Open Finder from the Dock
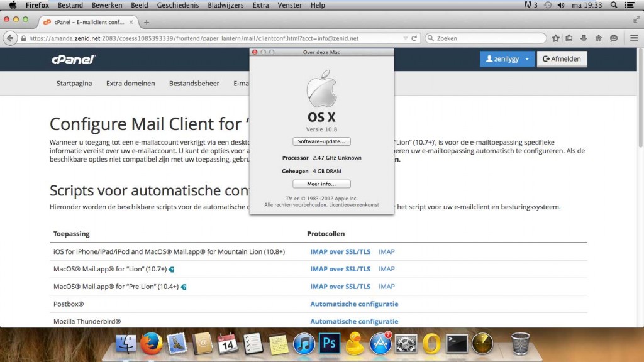 click(126, 344)
